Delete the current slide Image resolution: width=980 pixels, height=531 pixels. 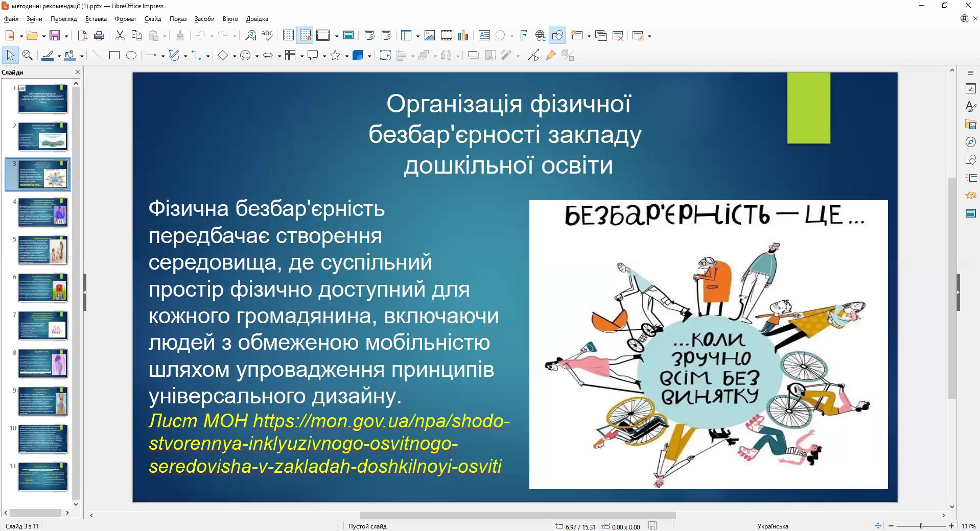point(618,35)
